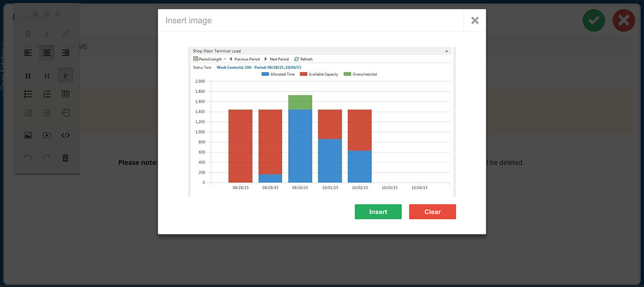
Task: Select the paragraph (P) format
Action: pyautogui.click(x=65, y=76)
